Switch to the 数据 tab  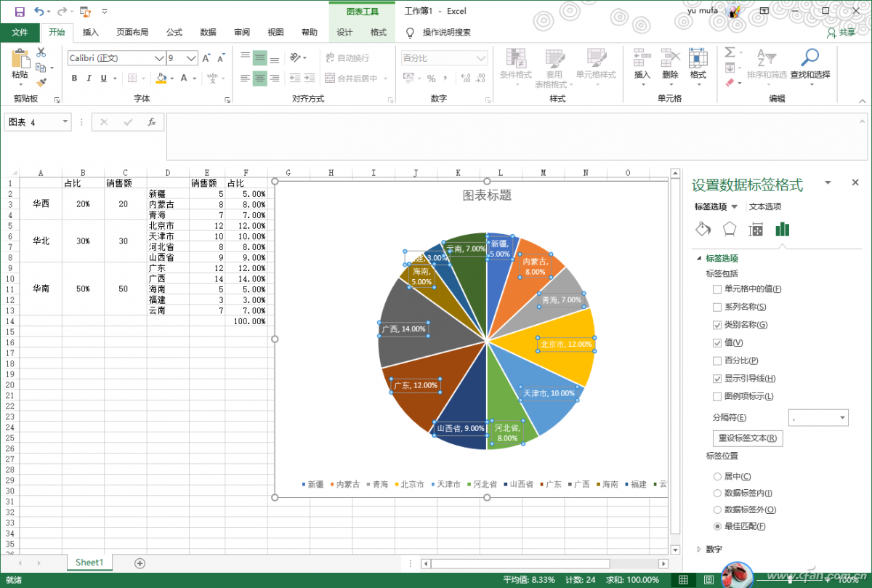208,33
